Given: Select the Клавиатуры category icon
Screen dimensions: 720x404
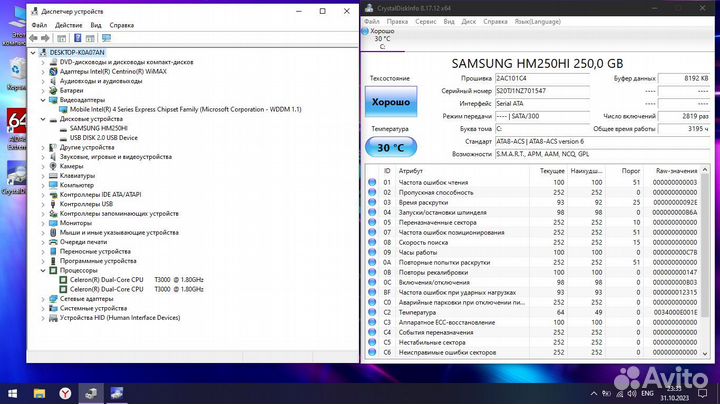Looking at the screenshot, I should pyautogui.click(x=53, y=176).
